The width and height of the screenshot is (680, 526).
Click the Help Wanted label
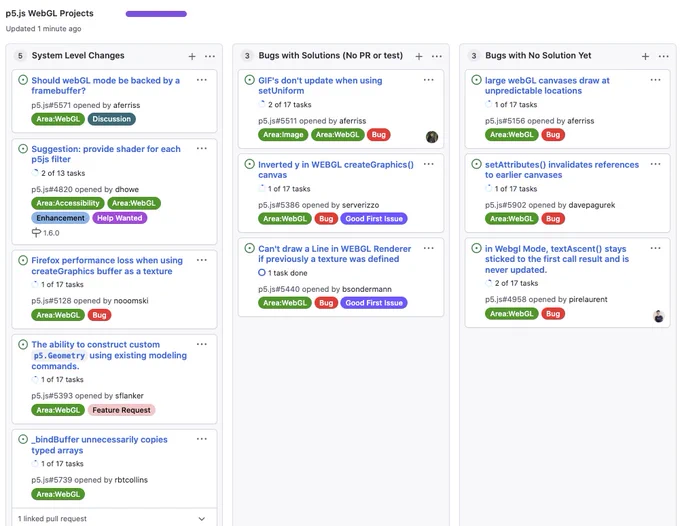click(120, 218)
